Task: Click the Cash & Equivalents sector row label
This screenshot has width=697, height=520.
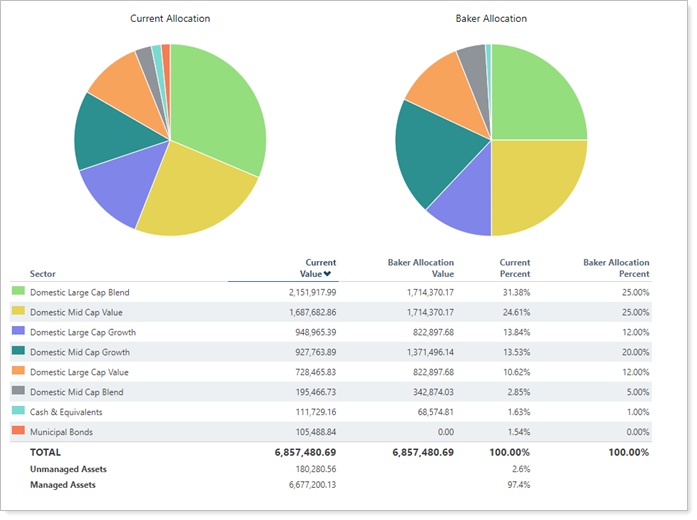Action: click(66, 412)
